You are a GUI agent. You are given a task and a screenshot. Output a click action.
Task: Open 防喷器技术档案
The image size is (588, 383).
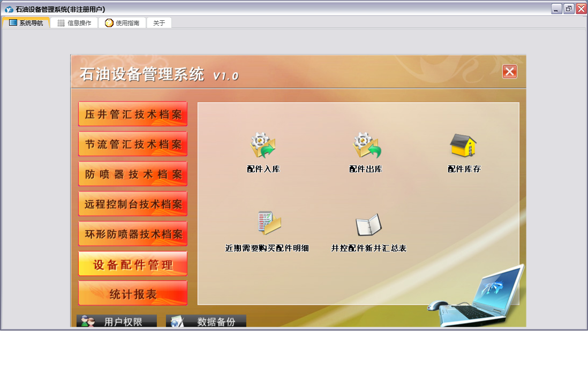[x=133, y=174]
